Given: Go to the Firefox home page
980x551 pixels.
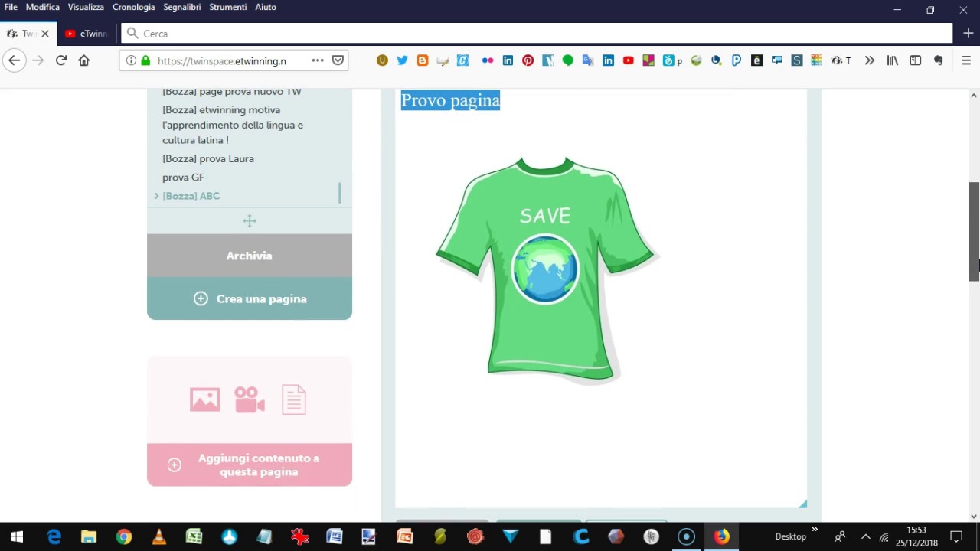Looking at the screenshot, I should [84, 60].
